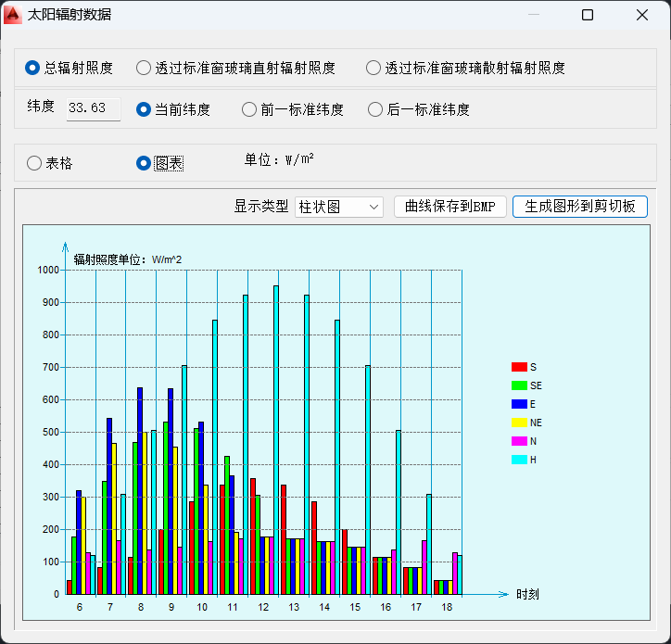671x644 pixels.
Task: Select 透过标准窗玻璃散射辐射照度 radio option
Action: tap(373, 68)
